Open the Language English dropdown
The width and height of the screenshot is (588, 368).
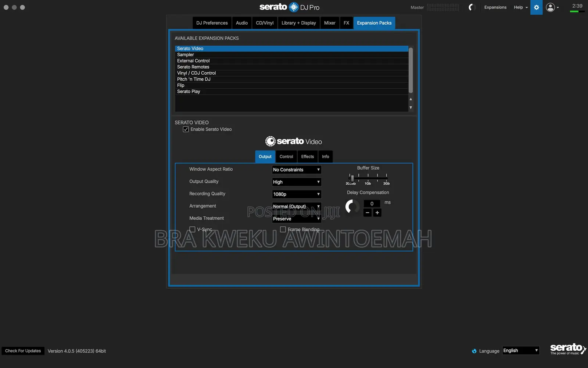pyautogui.click(x=521, y=351)
